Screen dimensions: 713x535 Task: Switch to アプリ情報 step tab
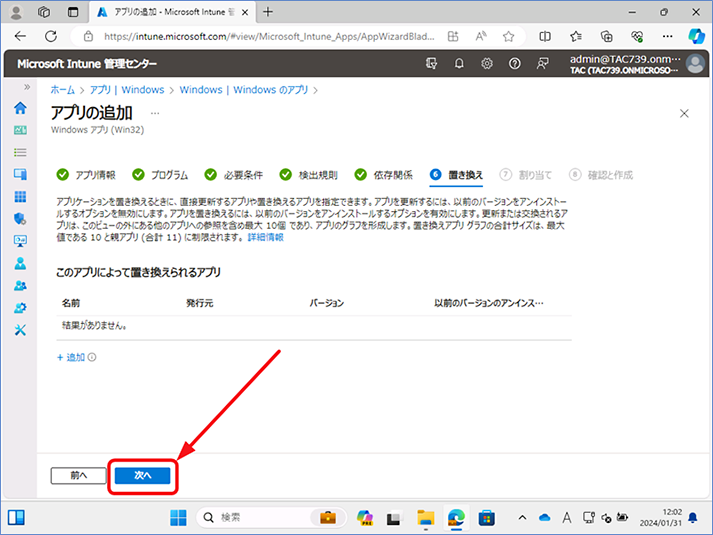coord(86,175)
